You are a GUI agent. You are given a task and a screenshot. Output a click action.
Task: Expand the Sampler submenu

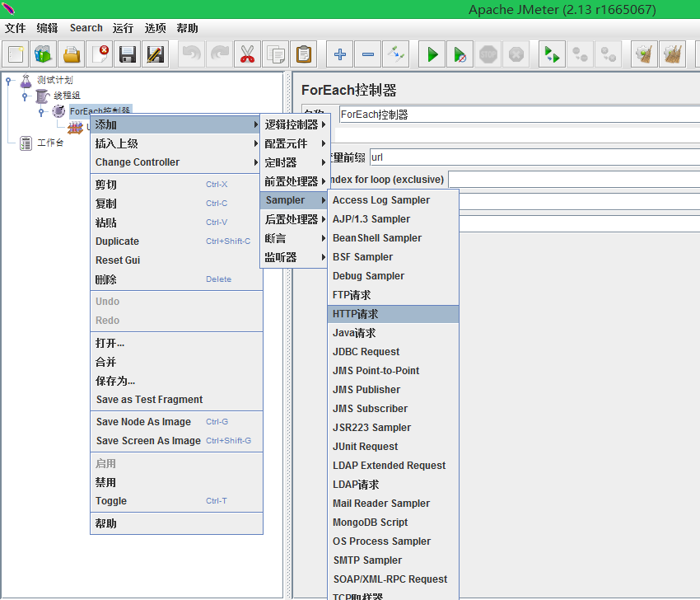[295, 200]
